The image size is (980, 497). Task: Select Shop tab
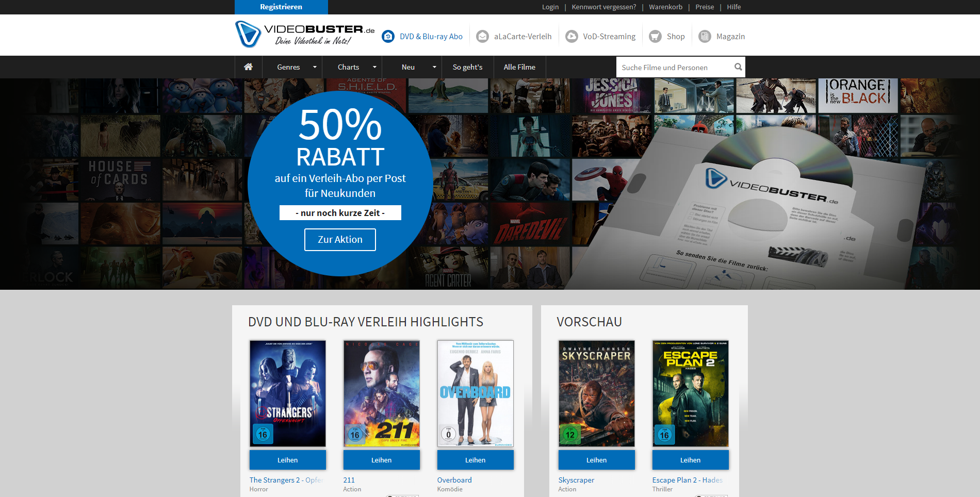click(x=667, y=37)
